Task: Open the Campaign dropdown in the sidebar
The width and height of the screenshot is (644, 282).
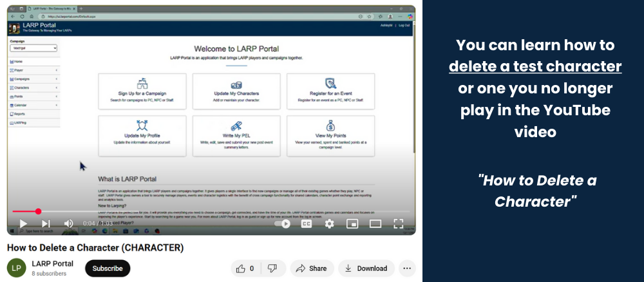Action: coord(33,48)
